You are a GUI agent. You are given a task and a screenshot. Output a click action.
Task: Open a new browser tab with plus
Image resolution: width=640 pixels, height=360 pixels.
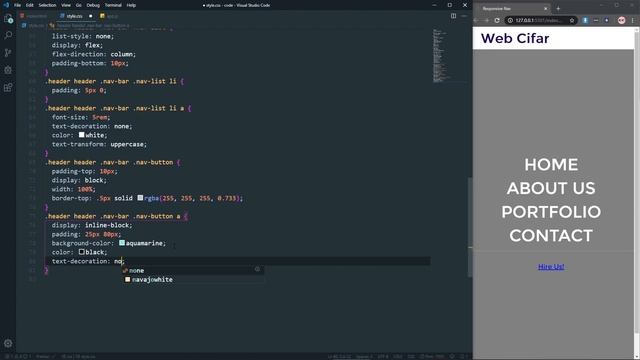tap(558, 8)
